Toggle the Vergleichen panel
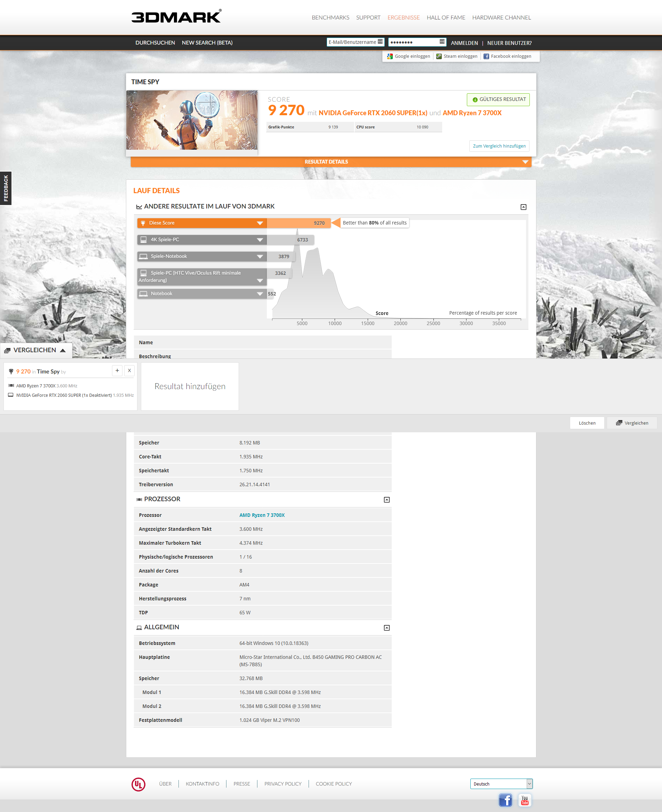Screen dimensions: 662x812 click(x=36, y=350)
